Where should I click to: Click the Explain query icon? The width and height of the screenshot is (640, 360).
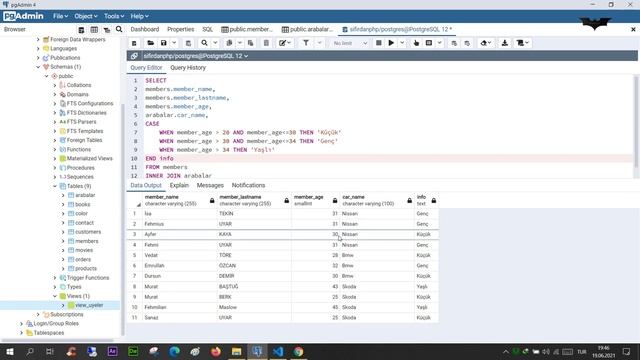click(416, 43)
